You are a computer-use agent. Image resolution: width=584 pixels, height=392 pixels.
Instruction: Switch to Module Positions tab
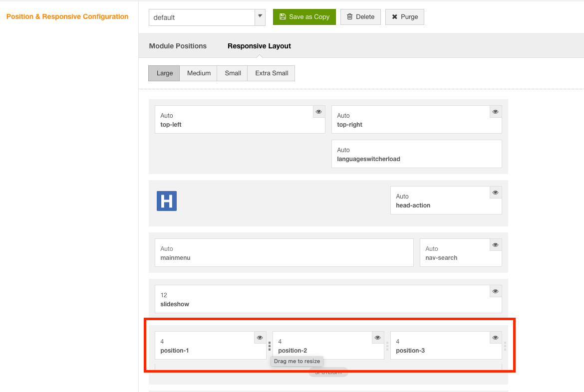(178, 46)
